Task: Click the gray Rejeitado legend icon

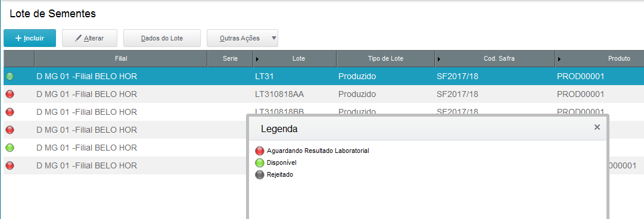Action: click(260, 175)
